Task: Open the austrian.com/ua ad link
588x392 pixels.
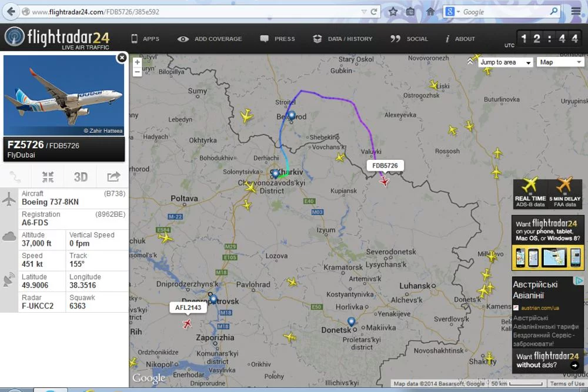Action: tap(540, 308)
